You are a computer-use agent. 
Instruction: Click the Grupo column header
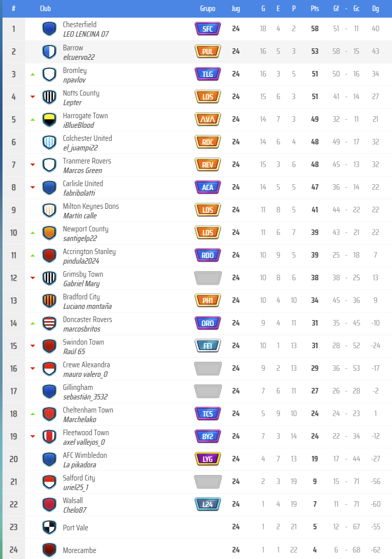207,9
